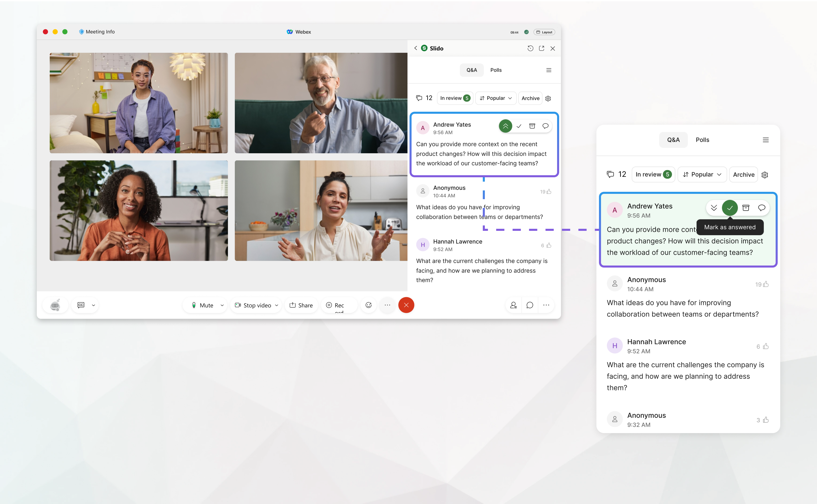Screen dimensions: 817x504
Task: Select video of woman in kitchen
Action: click(x=321, y=211)
